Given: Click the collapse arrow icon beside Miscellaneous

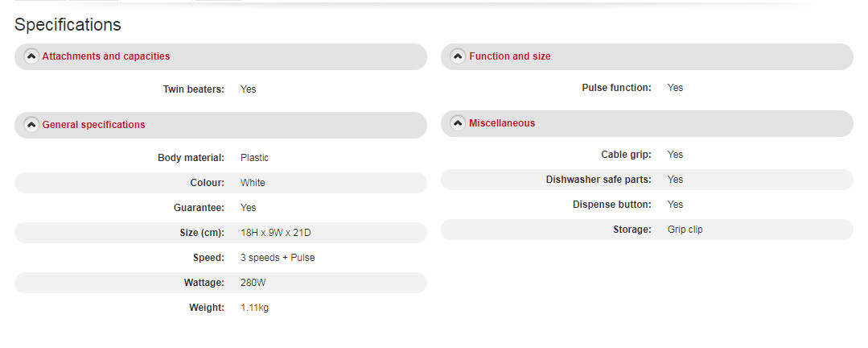Looking at the screenshot, I should (x=459, y=123).
